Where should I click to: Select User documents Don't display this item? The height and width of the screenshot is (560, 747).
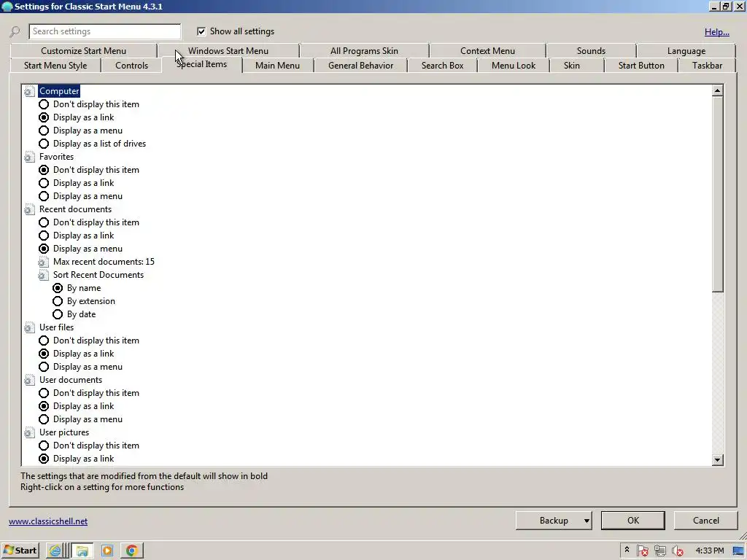[44, 393]
